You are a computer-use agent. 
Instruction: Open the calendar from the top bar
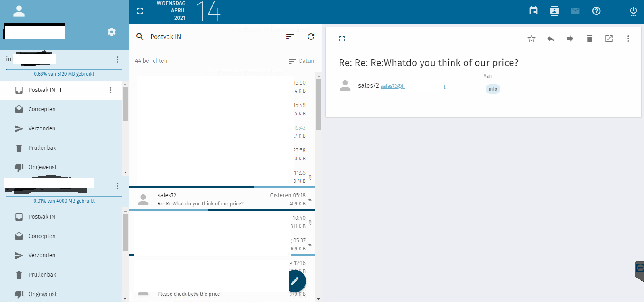coord(533,11)
